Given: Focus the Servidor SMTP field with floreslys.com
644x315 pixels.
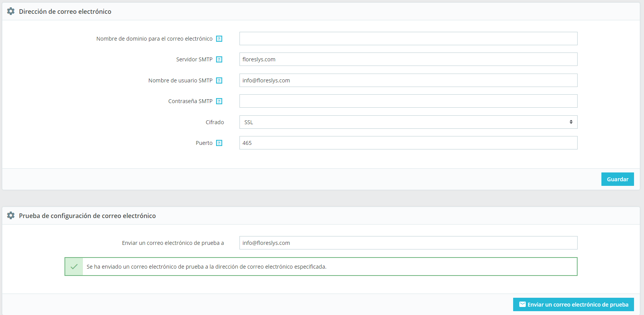Looking at the screenshot, I should tap(408, 59).
